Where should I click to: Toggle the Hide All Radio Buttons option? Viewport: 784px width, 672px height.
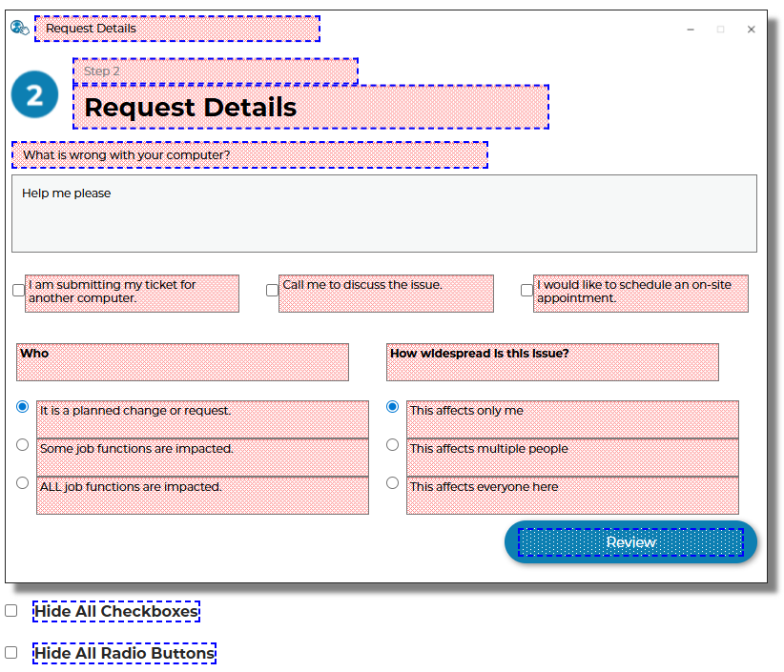point(11,653)
